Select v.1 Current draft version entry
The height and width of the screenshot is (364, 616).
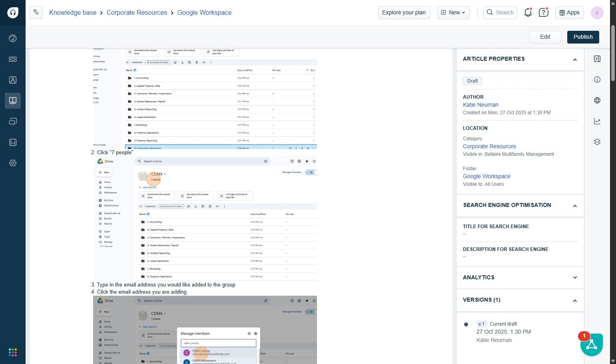coord(497,324)
